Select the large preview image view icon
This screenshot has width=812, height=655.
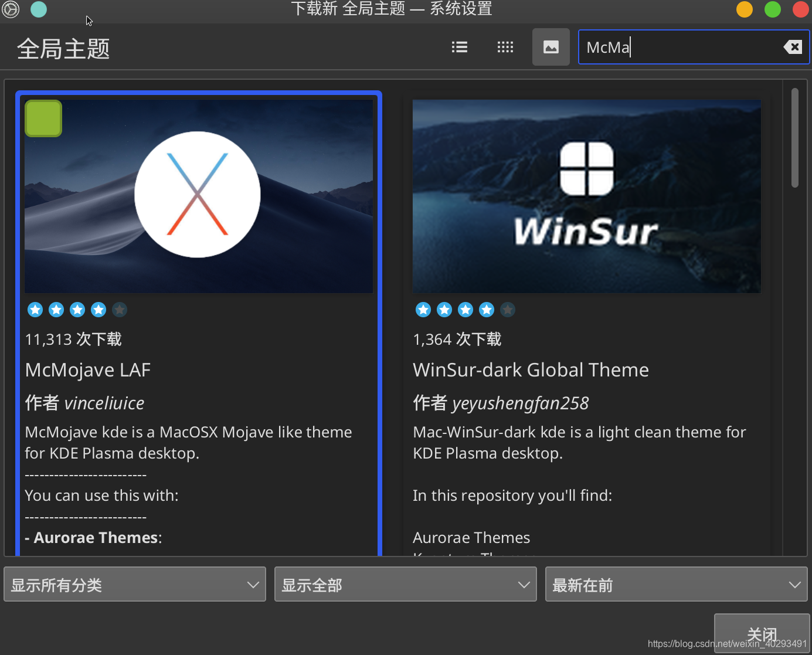click(x=551, y=47)
